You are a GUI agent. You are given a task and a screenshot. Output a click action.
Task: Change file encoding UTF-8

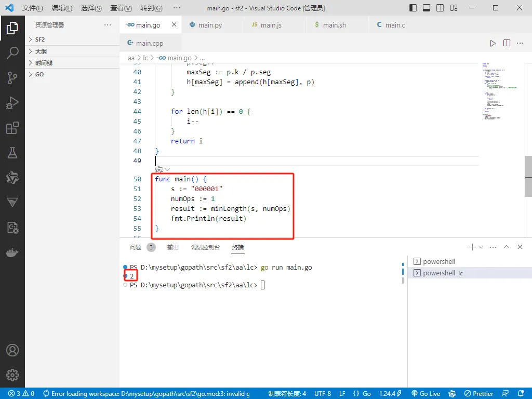coord(322,394)
